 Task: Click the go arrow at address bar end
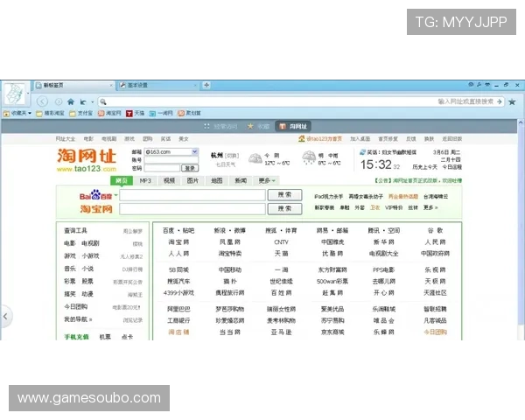click(x=500, y=101)
